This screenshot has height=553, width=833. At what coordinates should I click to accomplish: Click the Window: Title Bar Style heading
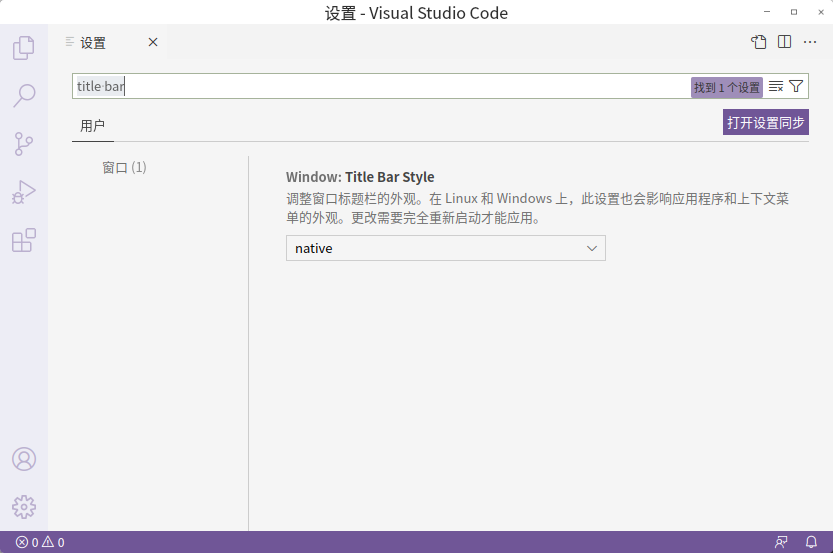360,177
